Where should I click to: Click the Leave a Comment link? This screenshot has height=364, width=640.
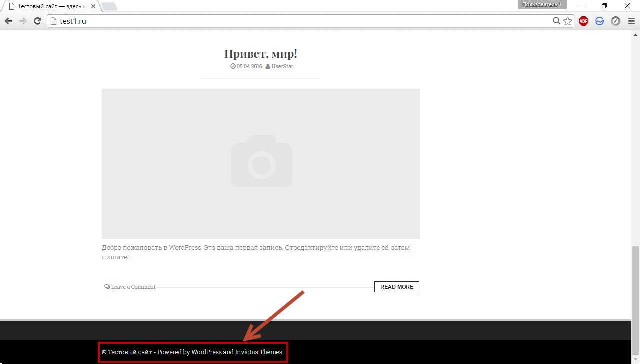133,287
